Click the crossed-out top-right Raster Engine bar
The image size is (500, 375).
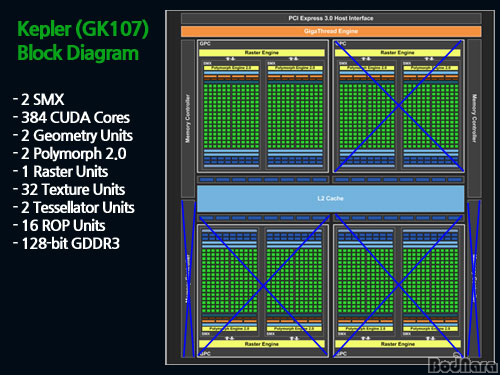(x=398, y=53)
